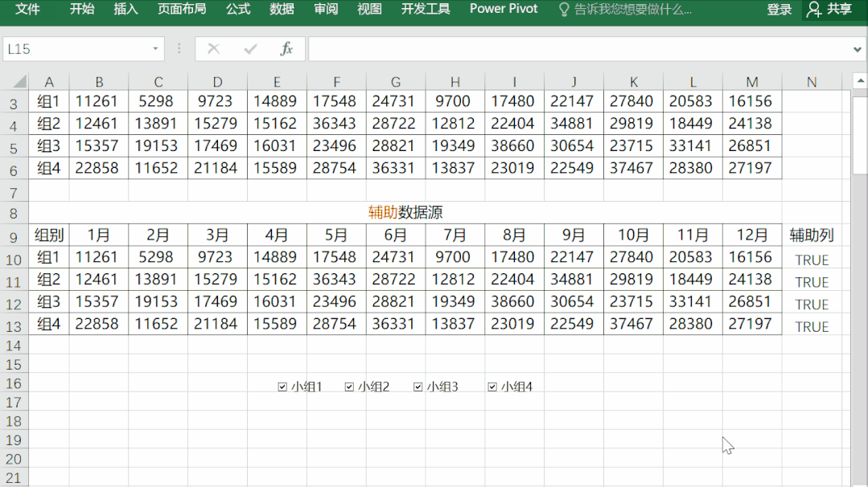The width and height of the screenshot is (868, 487).
Task: Open the 文件 File menu
Action: tap(27, 10)
